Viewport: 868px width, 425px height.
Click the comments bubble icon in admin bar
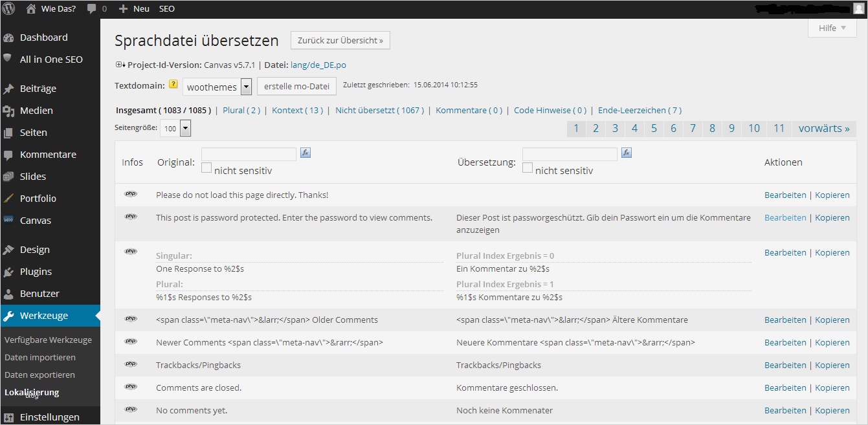(x=91, y=9)
